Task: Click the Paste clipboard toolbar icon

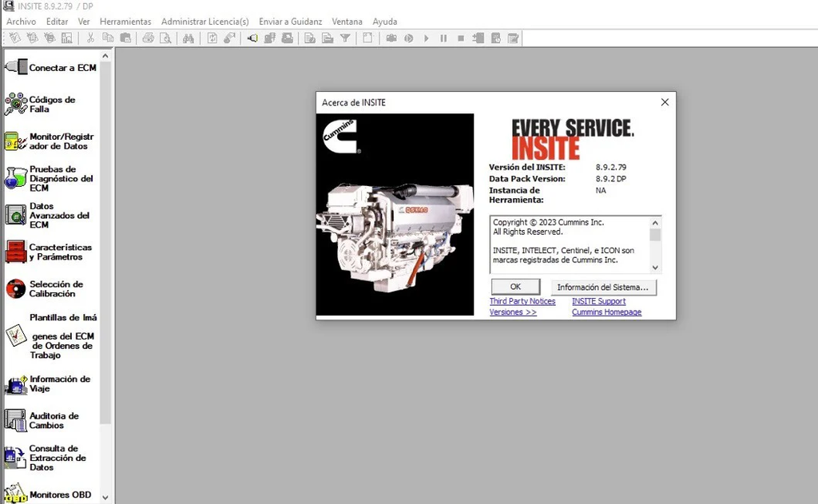Action: pos(125,38)
